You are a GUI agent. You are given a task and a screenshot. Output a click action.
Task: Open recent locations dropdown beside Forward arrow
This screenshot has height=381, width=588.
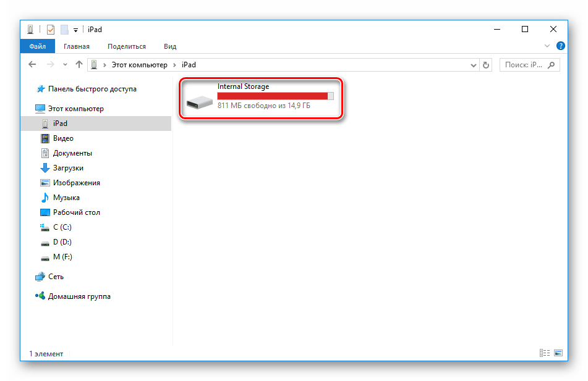click(x=65, y=65)
